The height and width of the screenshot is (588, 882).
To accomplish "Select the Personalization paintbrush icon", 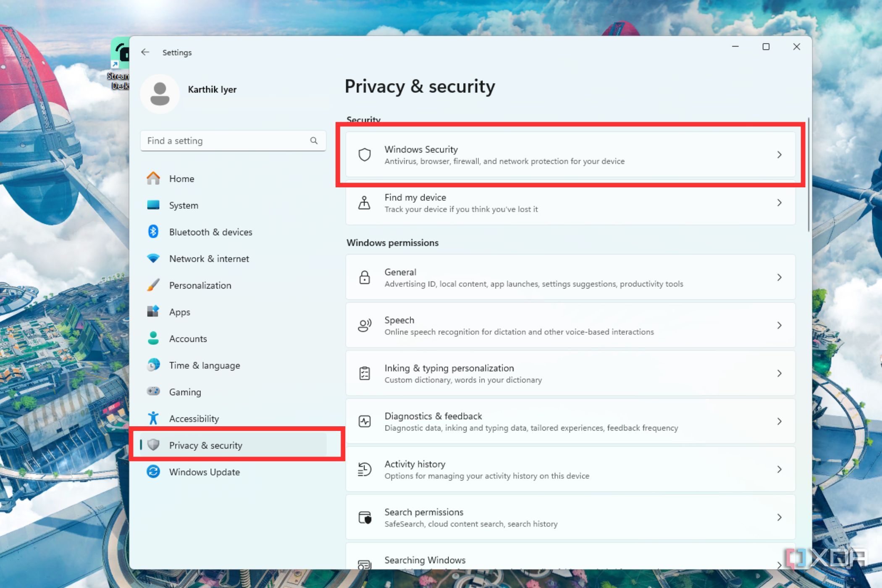I will pos(154,285).
